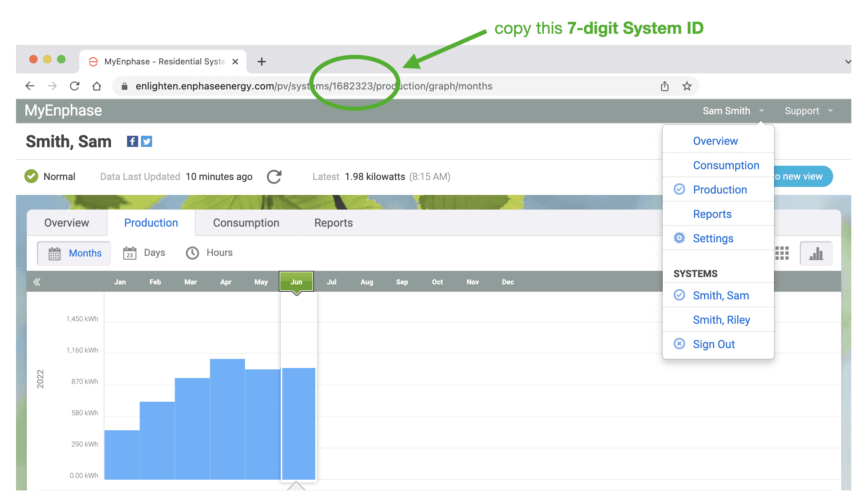Click the browser home icon

pyautogui.click(x=97, y=86)
